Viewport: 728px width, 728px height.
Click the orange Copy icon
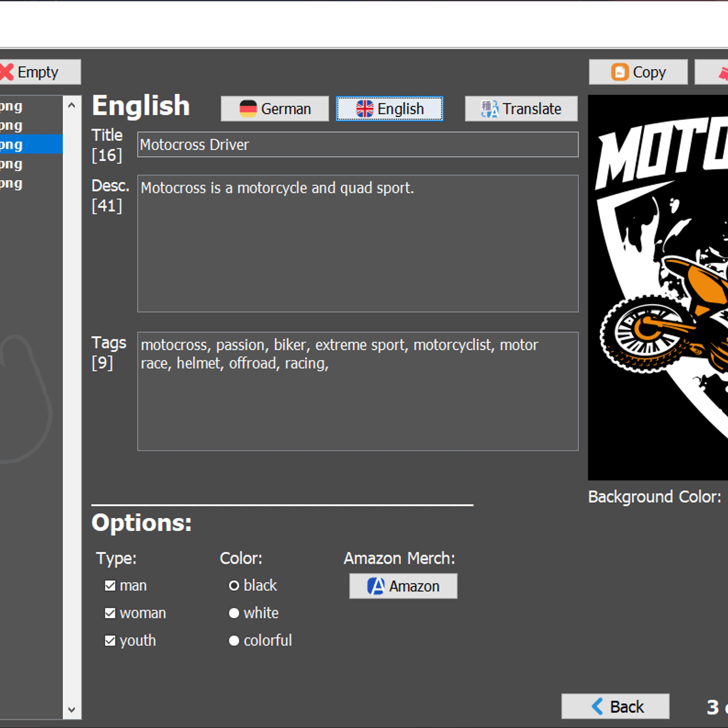619,72
